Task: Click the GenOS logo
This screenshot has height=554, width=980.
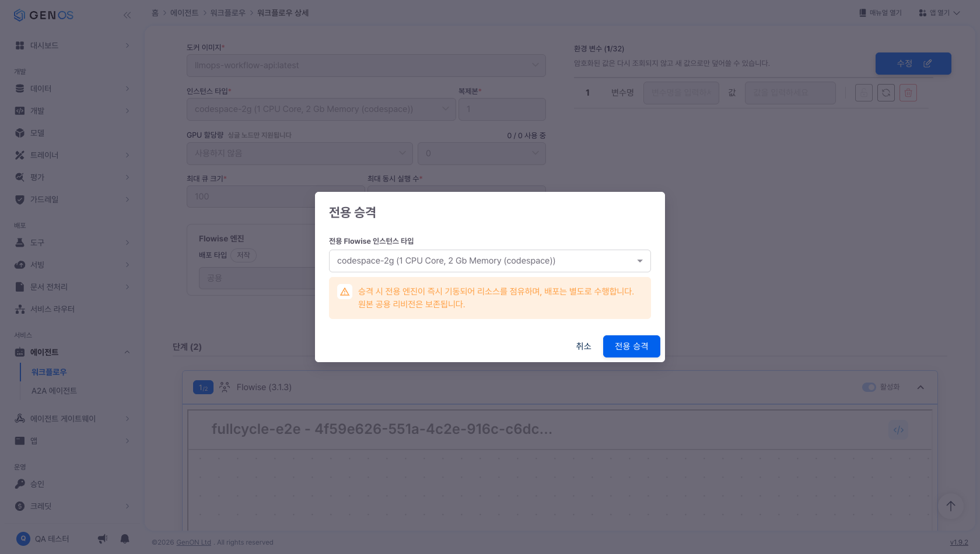Action: 44,15
